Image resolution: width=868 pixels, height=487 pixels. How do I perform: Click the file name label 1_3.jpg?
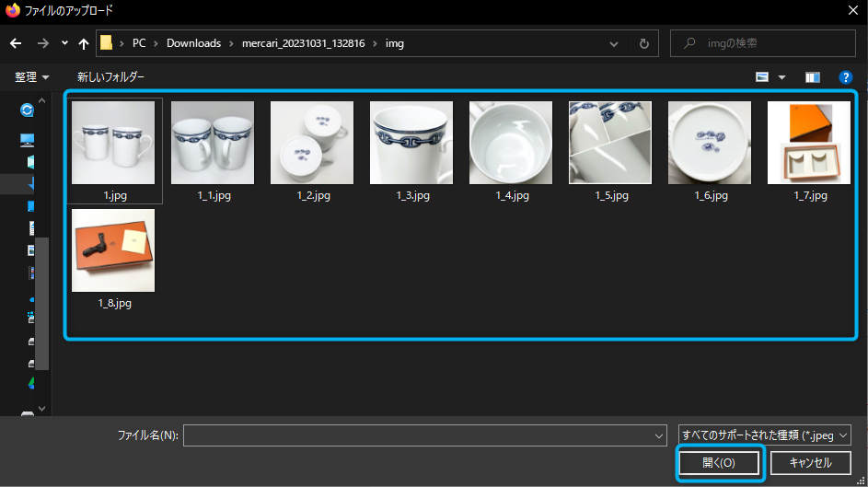pyautogui.click(x=413, y=195)
